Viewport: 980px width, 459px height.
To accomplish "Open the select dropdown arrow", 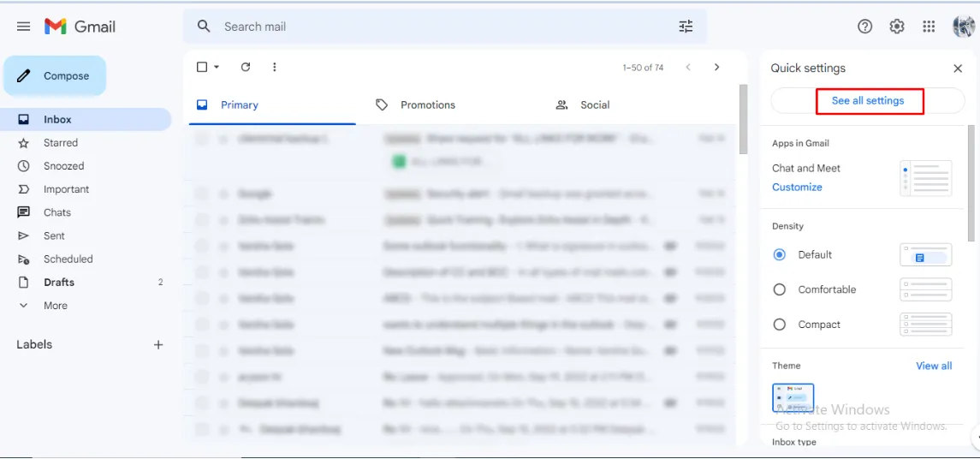I will click(217, 67).
